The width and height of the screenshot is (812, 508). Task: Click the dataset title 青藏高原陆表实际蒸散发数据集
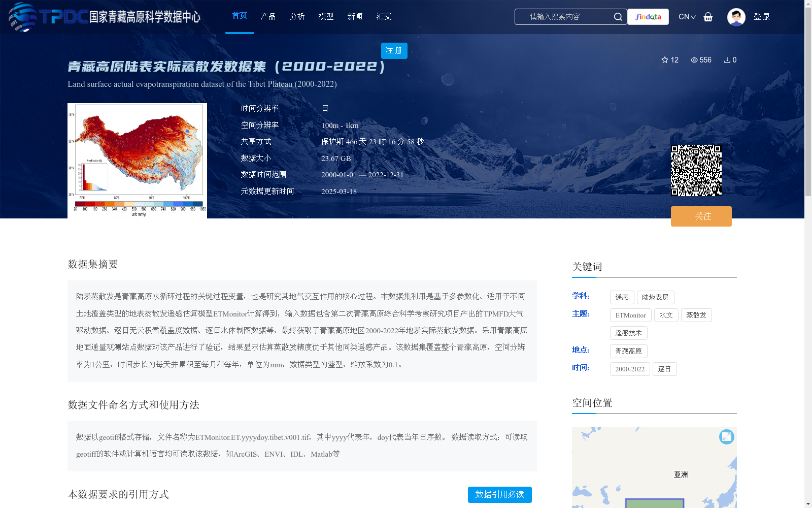227,67
